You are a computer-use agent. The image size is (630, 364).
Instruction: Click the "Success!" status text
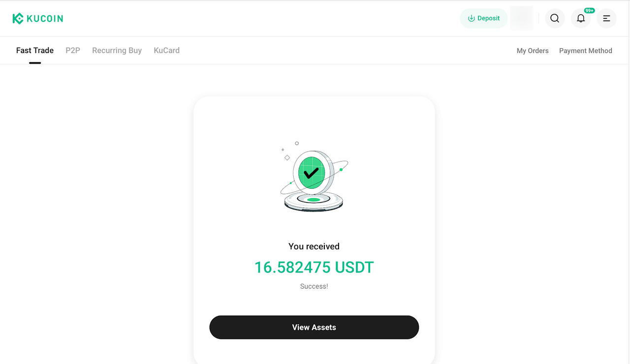click(x=314, y=286)
